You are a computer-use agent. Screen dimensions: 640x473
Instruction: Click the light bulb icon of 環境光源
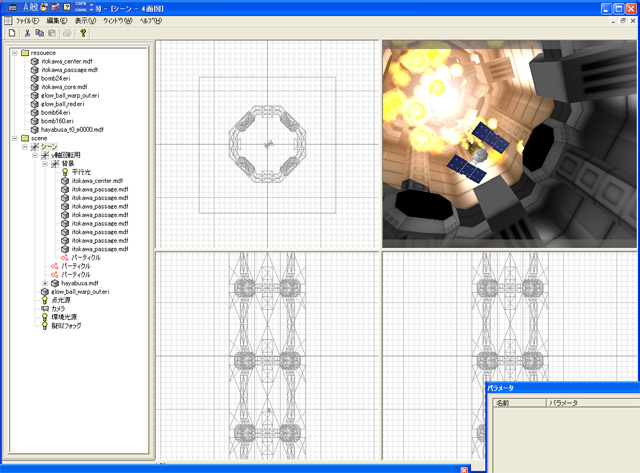(45, 317)
